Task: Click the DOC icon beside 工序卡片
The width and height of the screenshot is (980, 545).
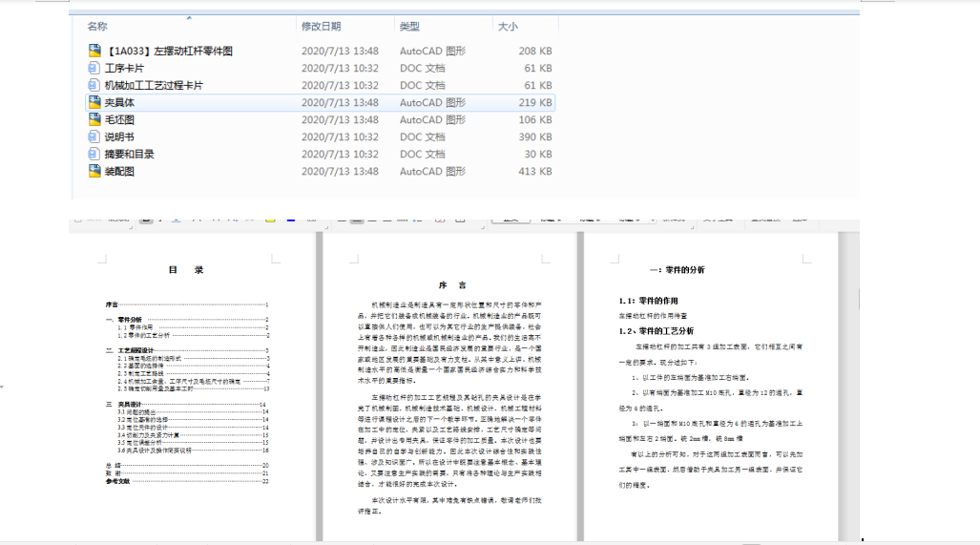Action: pos(94,68)
